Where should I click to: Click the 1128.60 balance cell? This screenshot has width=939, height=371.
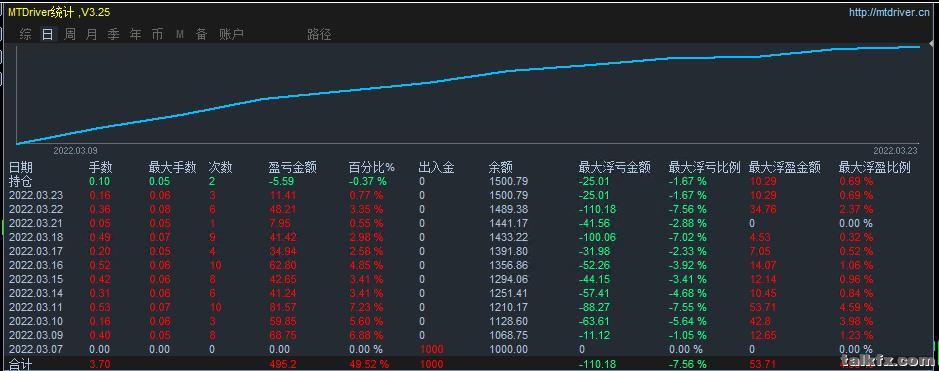[508, 321]
